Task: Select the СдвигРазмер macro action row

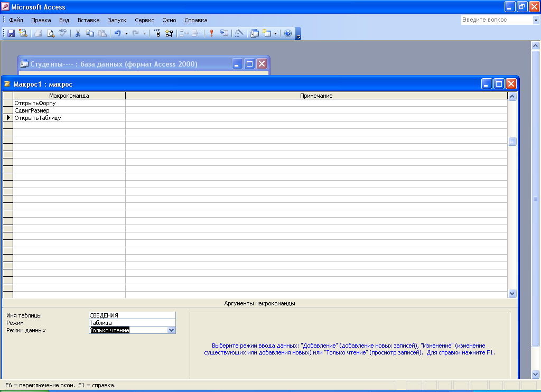Action: pyautogui.click(x=69, y=110)
